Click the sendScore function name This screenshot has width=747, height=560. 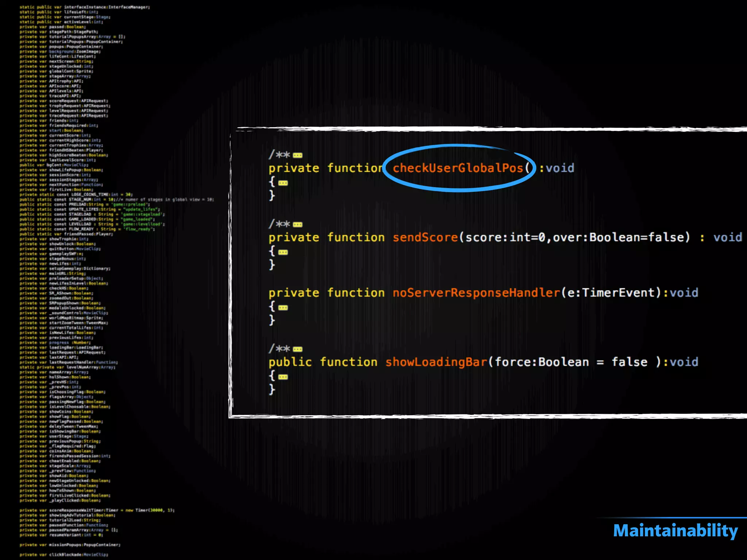425,237
